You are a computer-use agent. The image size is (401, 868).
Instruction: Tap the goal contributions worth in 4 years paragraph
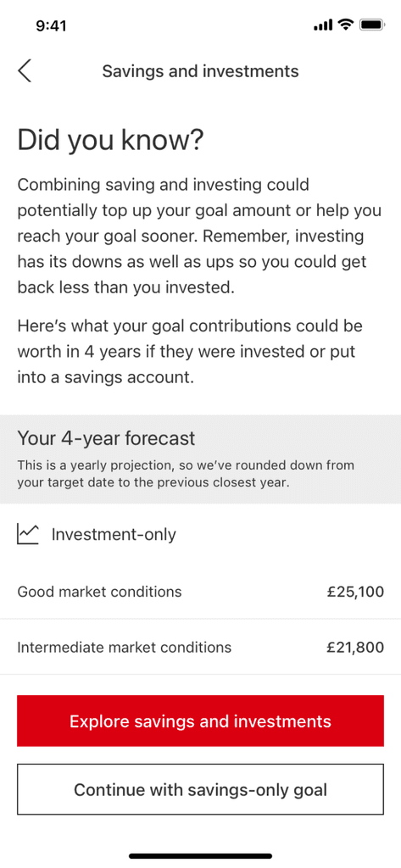click(190, 352)
